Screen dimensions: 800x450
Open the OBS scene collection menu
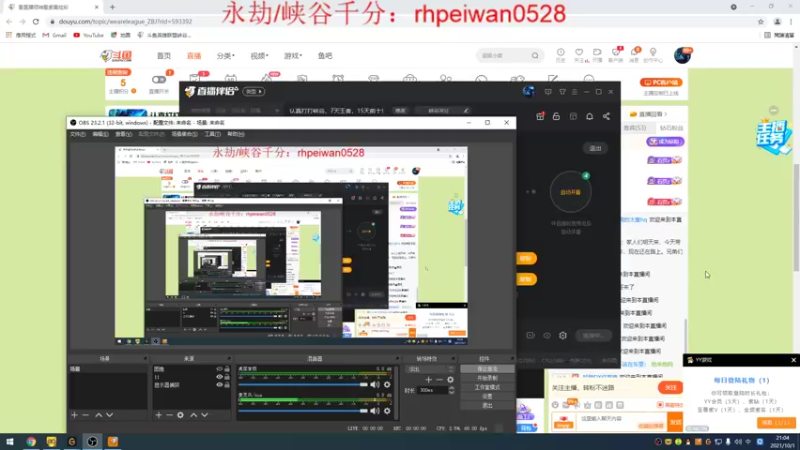tap(185, 134)
